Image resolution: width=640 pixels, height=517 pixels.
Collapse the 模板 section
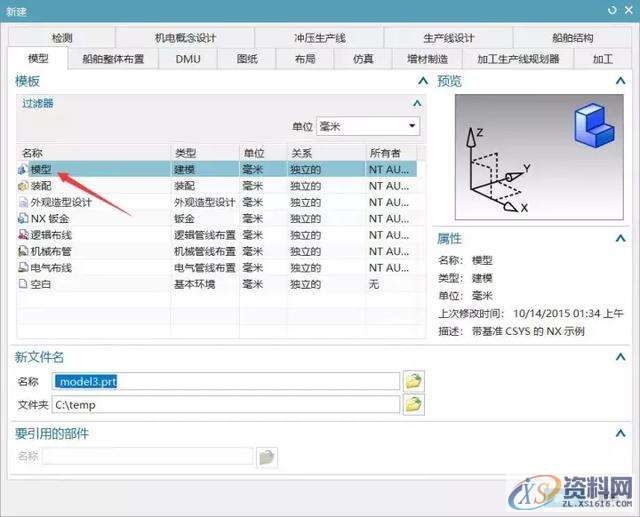coord(423,81)
